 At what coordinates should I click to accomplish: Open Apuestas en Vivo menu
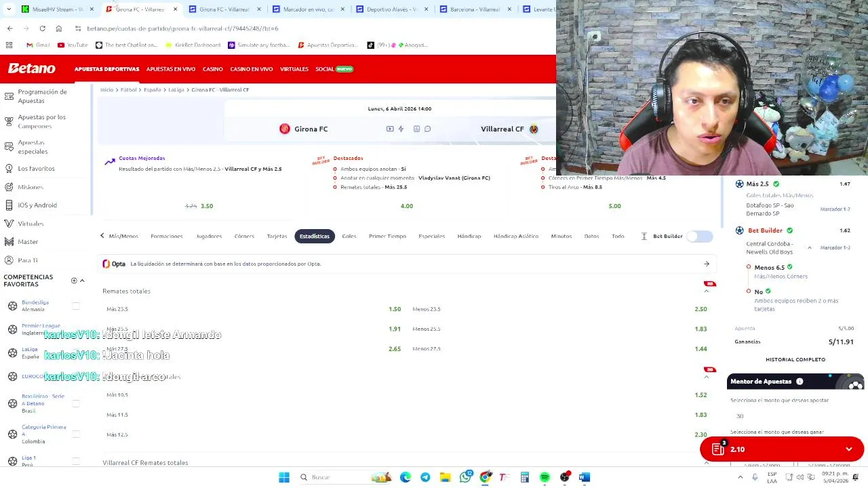pos(171,69)
